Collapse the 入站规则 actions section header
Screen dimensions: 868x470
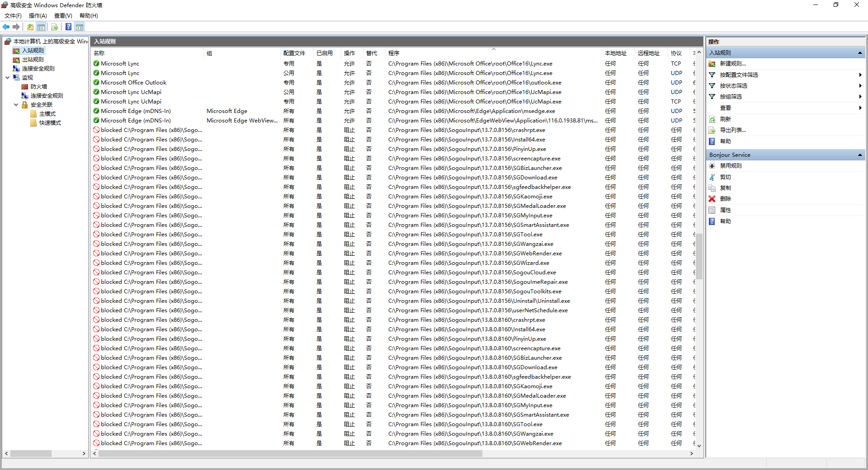[860, 53]
